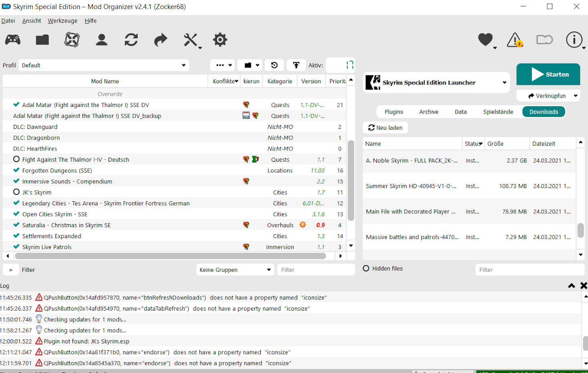The height and width of the screenshot is (373, 588).
Task: Open the profiles person icon
Action: [x=102, y=40]
